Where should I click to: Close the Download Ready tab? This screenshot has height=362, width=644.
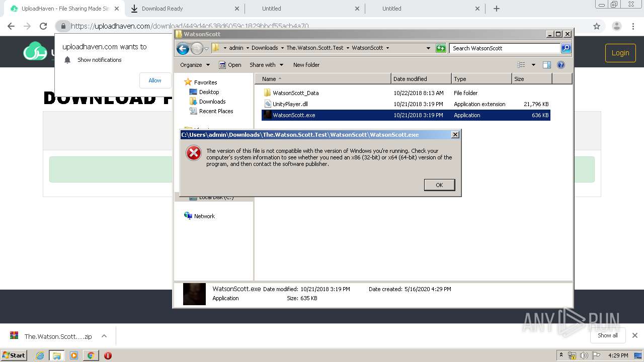[x=237, y=9]
